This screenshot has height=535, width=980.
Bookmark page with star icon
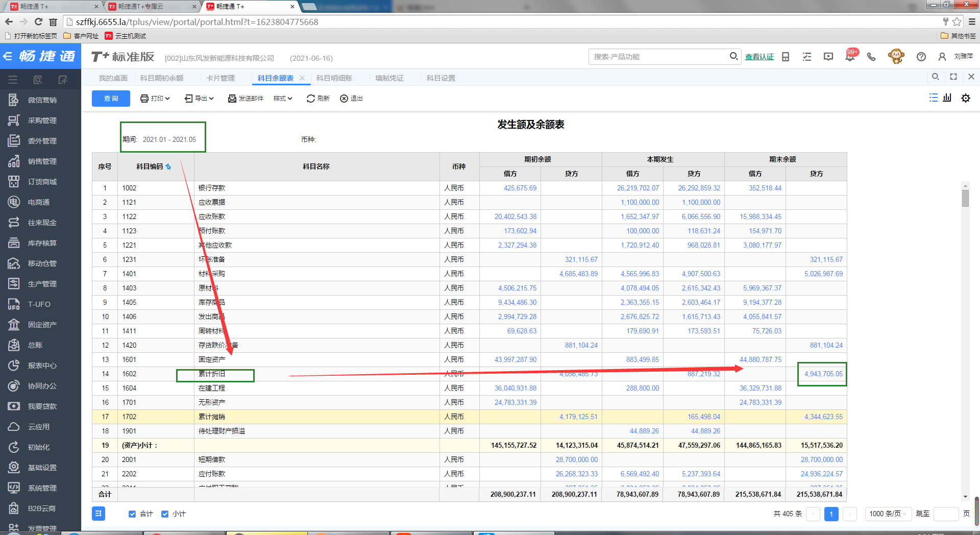tap(957, 22)
